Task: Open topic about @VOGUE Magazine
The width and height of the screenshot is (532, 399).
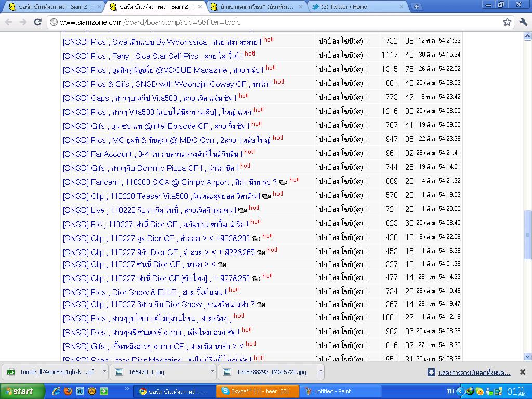Action: [x=163, y=70]
